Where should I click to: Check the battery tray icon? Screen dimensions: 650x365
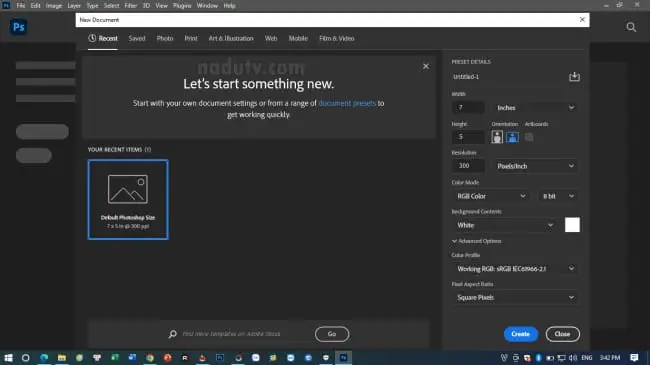point(550,358)
